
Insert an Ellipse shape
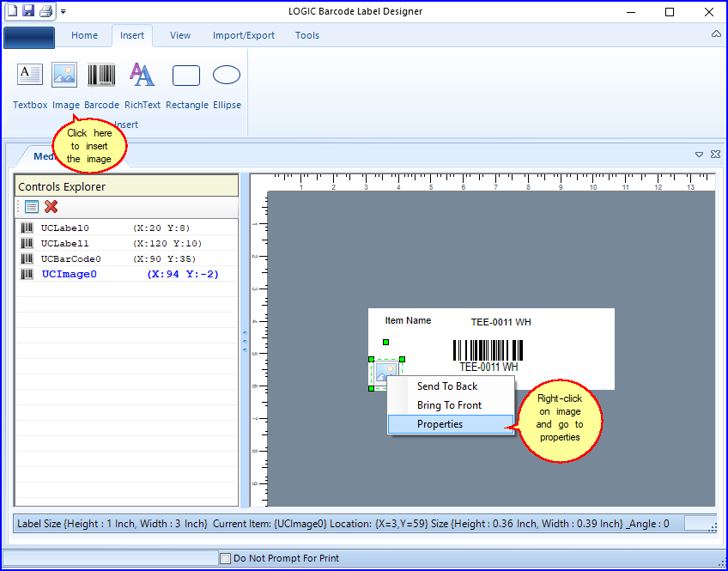227,86
